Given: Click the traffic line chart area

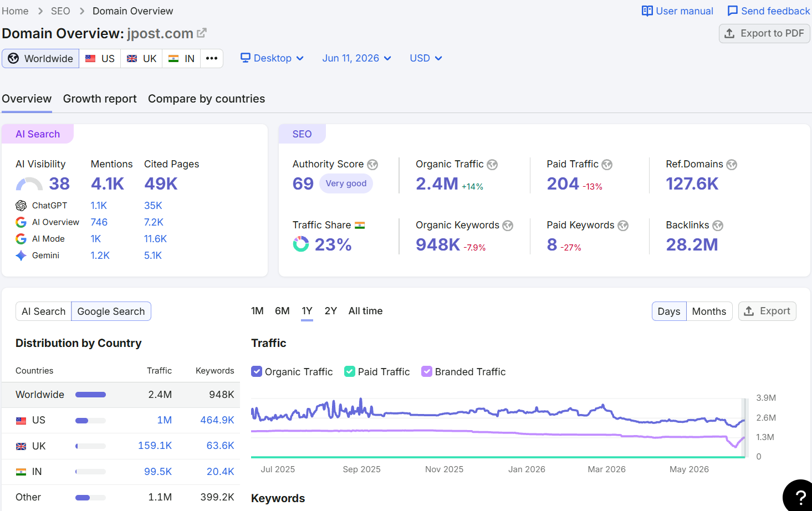Looking at the screenshot, I should (x=498, y=427).
